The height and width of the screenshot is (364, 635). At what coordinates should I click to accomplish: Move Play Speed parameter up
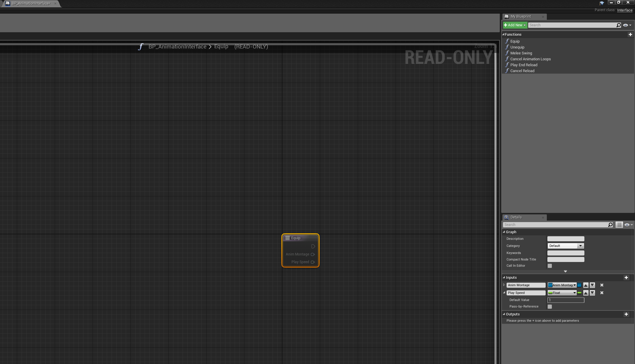(586, 293)
